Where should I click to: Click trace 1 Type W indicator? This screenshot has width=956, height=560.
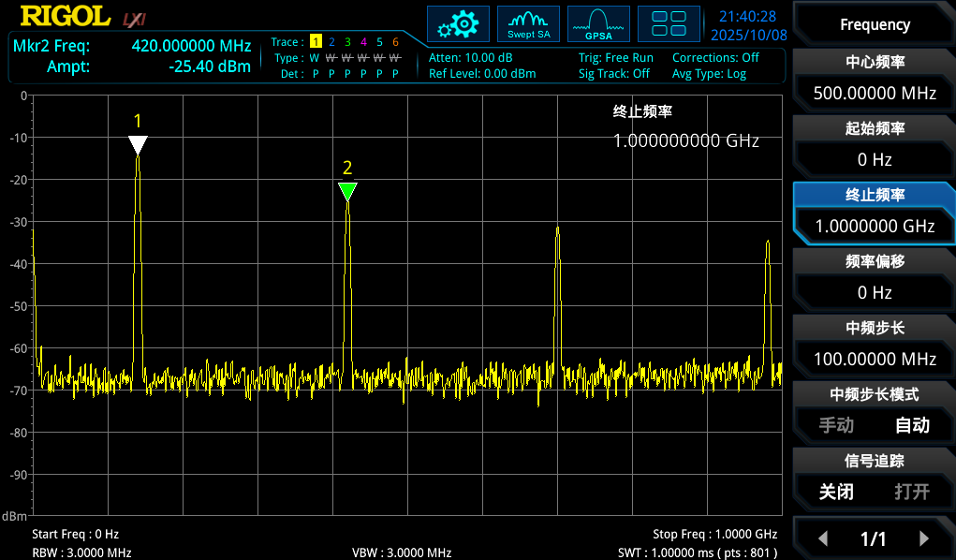[315, 58]
